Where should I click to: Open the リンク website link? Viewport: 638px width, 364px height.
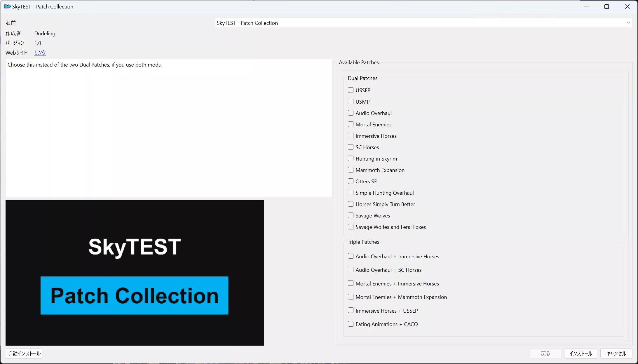tap(40, 53)
